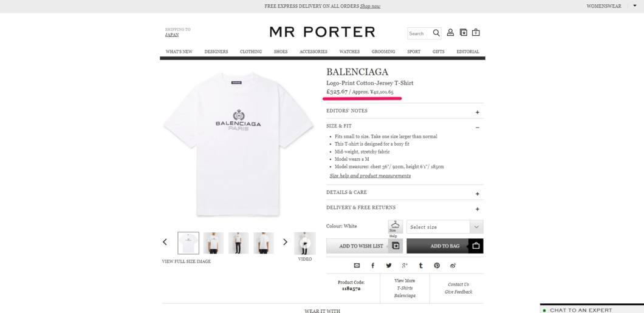Open the wish list icon in header
This screenshot has height=313, width=644.
pos(464,32)
